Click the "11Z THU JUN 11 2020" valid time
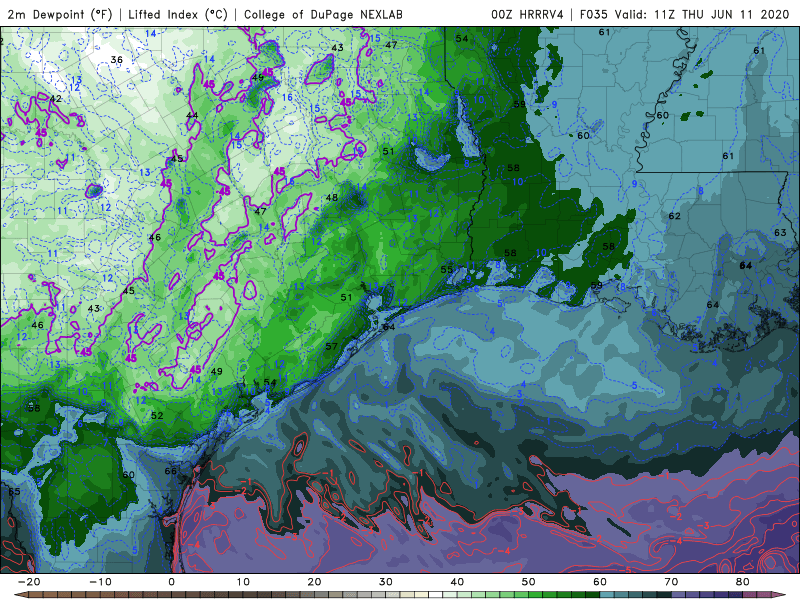 722,14
